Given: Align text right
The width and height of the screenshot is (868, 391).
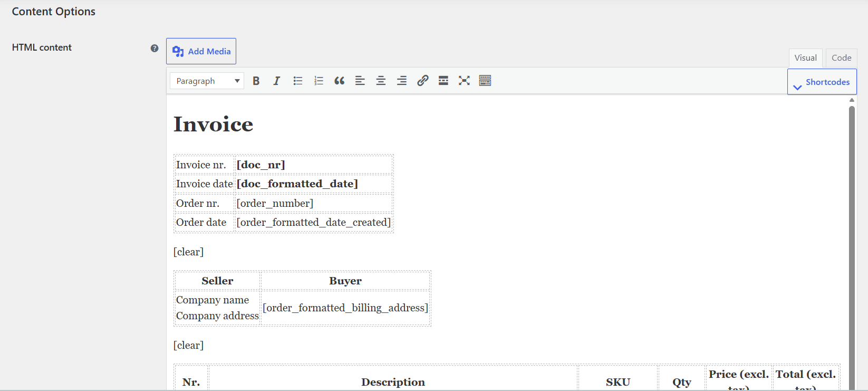Looking at the screenshot, I should tap(402, 81).
